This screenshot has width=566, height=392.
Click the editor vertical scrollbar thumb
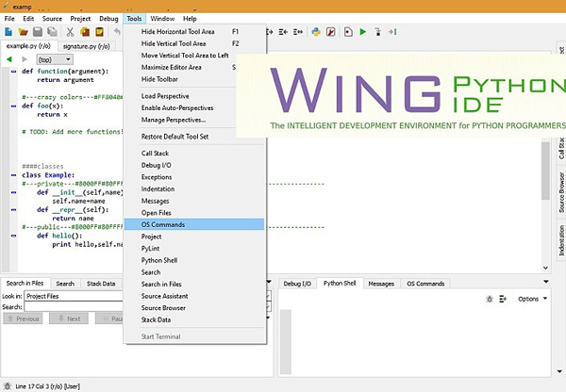(x=545, y=171)
